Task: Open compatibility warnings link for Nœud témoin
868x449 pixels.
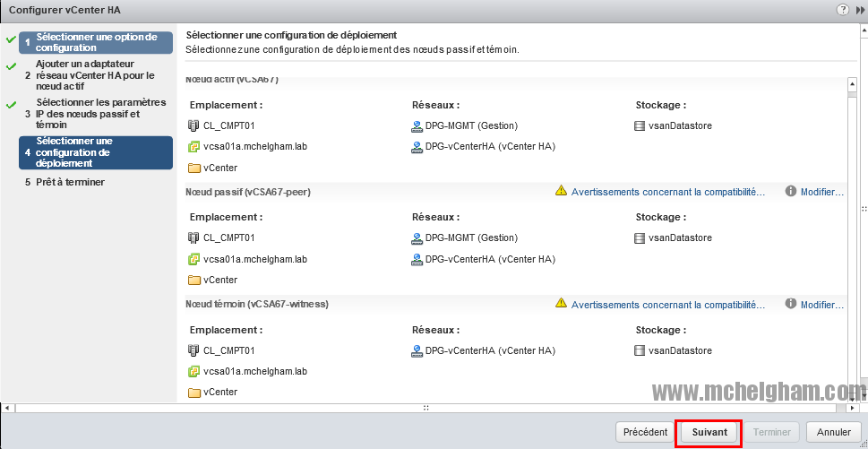Action: tap(668, 305)
